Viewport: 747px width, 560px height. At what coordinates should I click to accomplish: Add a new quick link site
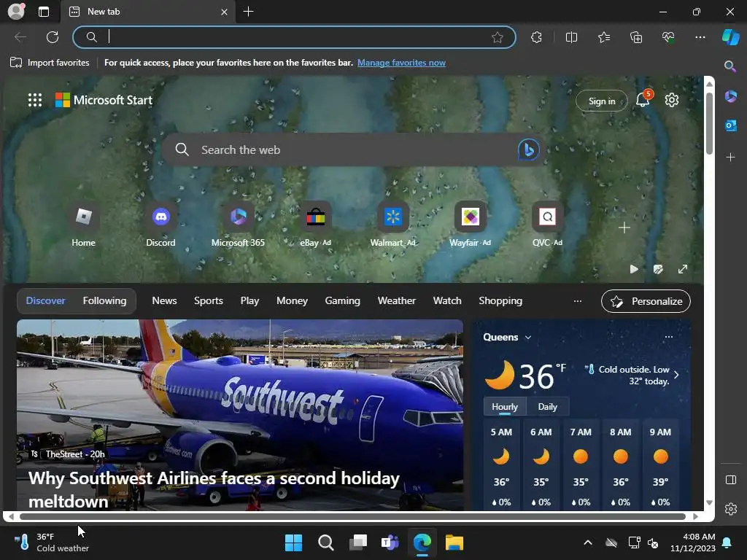coord(624,227)
